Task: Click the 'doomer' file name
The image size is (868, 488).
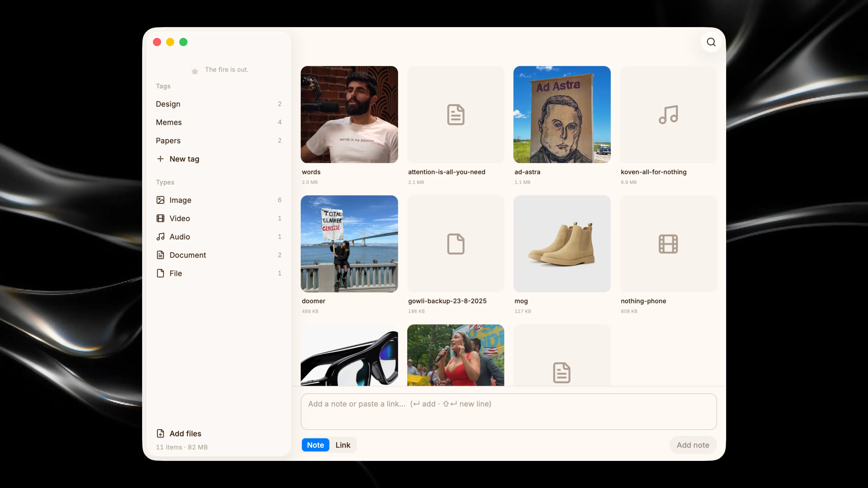Action: [x=313, y=301]
